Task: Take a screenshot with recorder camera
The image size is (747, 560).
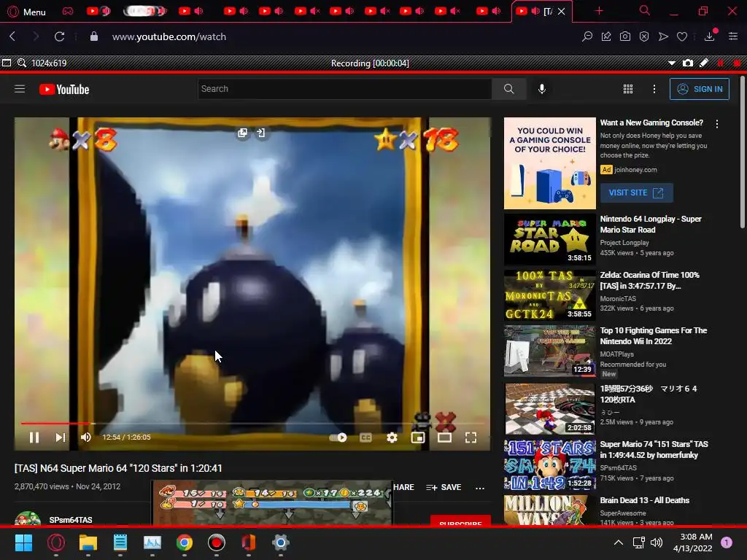Action: click(687, 63)
